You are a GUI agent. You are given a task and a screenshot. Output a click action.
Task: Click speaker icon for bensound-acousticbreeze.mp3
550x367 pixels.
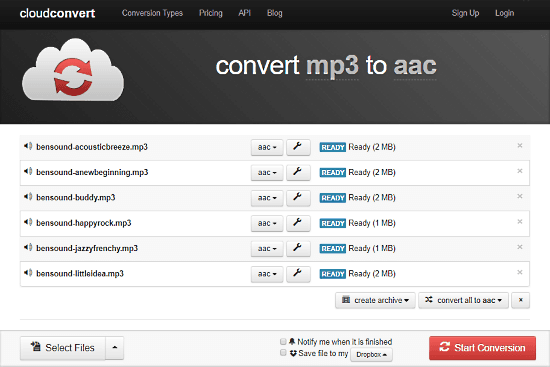[x=28, y=146]
